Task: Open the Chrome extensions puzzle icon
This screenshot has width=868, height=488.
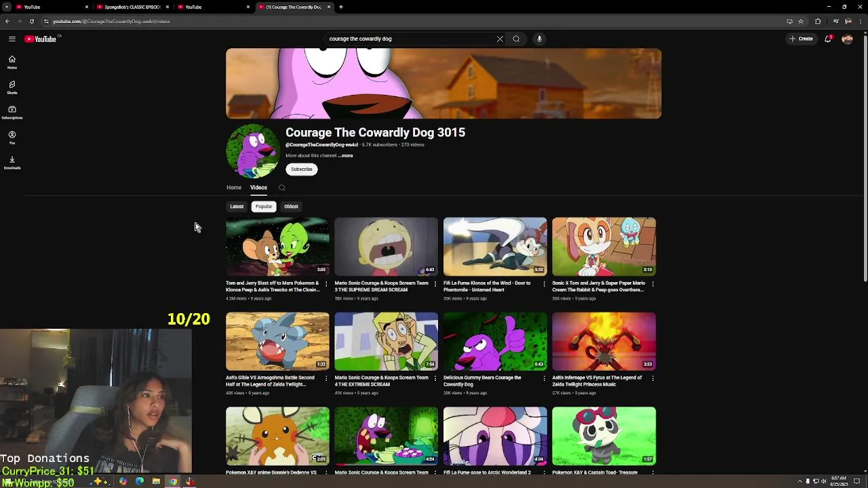Action: [818, 21]
